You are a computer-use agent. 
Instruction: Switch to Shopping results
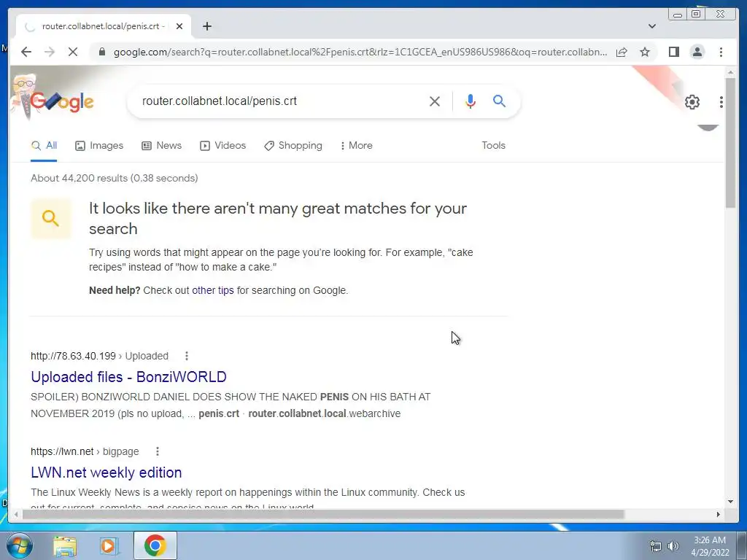pyautogui.click(x=293, y=146)
